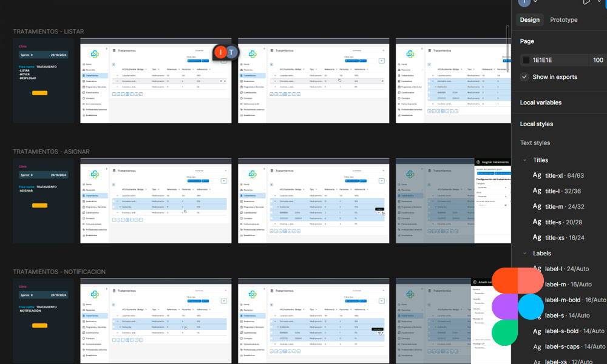Switch to the Prototype tab
The width and height of the screenshot is (607, 364).
(x=564, y=20)
